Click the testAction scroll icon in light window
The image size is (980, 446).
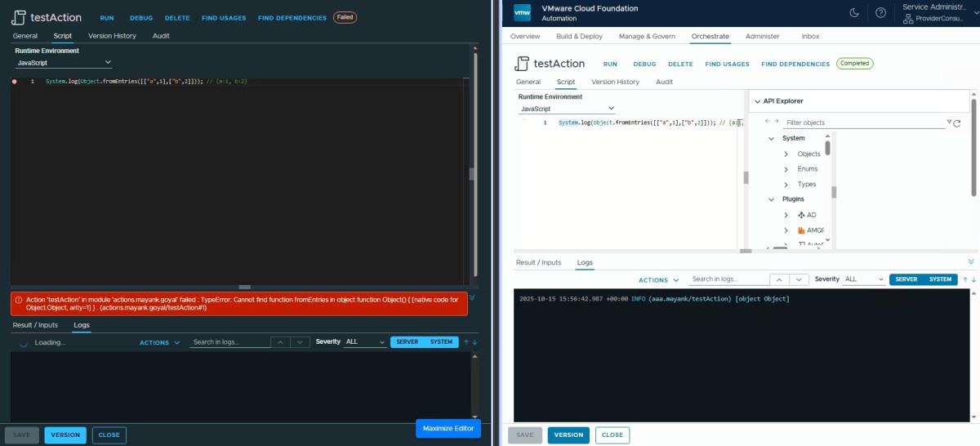tap(523, 64)
